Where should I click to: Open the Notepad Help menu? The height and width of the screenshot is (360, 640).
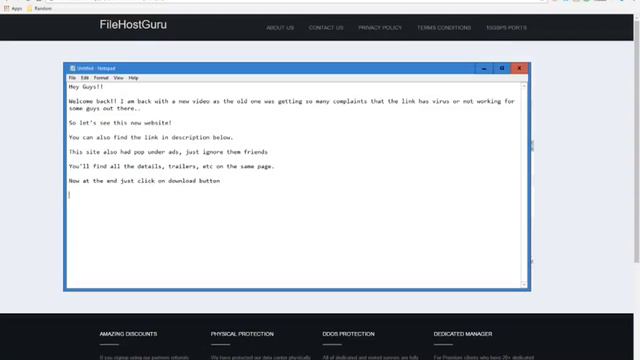pos(133,78)
